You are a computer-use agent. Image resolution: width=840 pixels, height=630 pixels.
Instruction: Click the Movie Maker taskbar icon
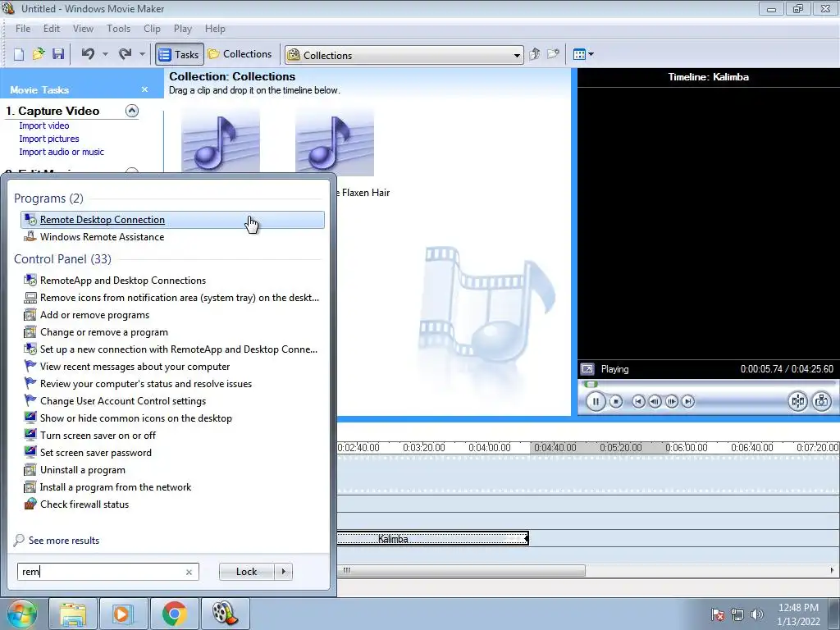click(225, 614)
